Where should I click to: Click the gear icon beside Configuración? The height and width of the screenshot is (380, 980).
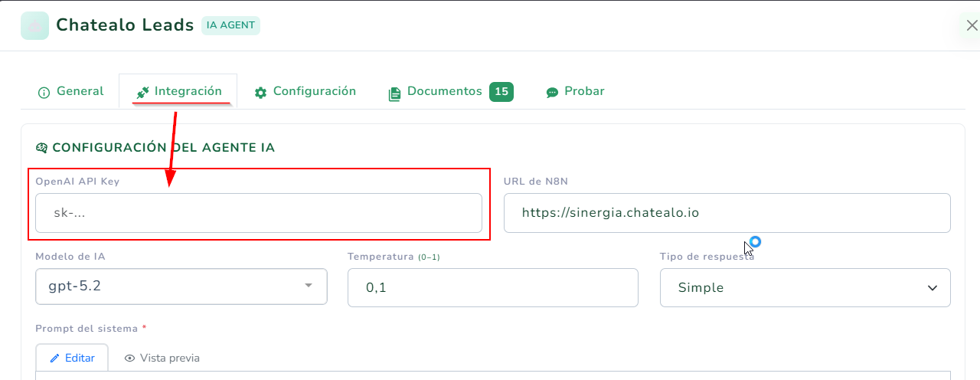(x=261, y=93)
